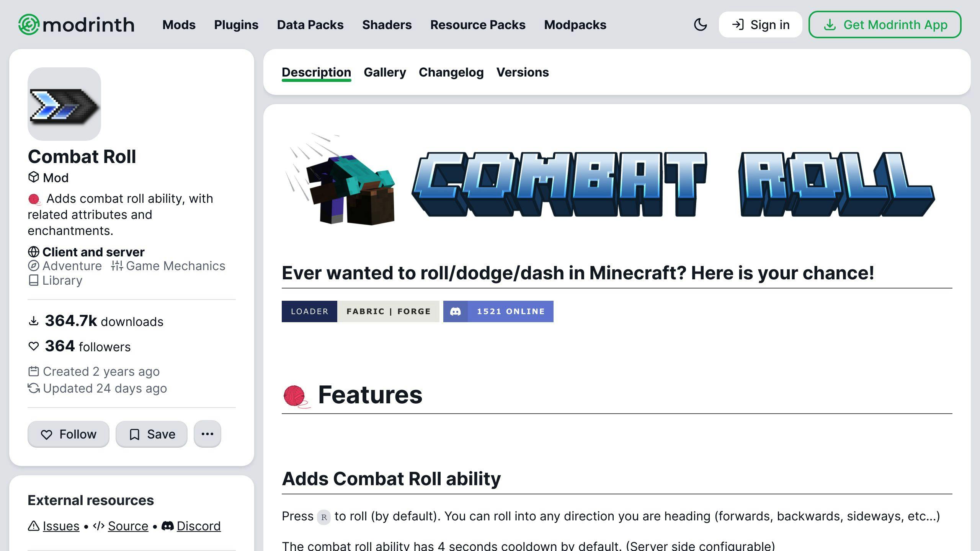The width and height of the screenshot is (980, 551).
Task: Click the book icon beside Library
Action: pyautogui.click(x=34, y=280)
